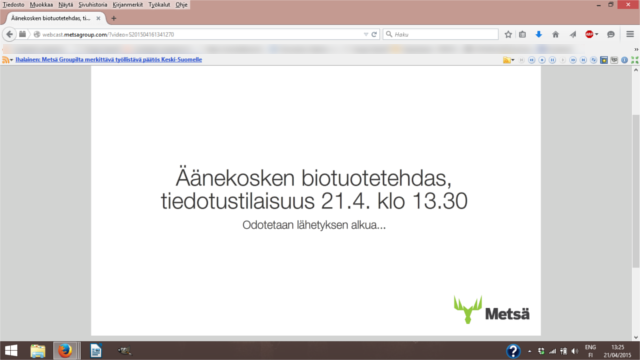Open the Adblock Plus dropdown arrow
Viewport: 640px width, 360px height.
pos(597,35)
